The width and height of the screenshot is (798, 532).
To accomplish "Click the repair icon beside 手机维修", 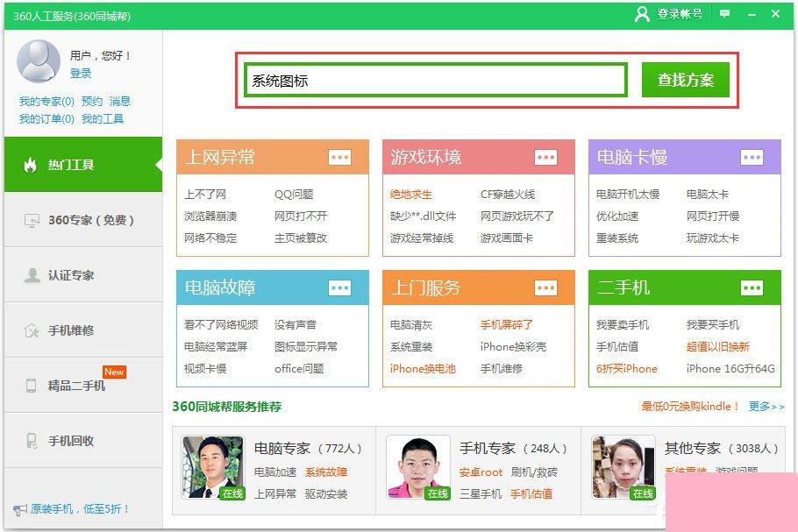I will click(32, 330).
